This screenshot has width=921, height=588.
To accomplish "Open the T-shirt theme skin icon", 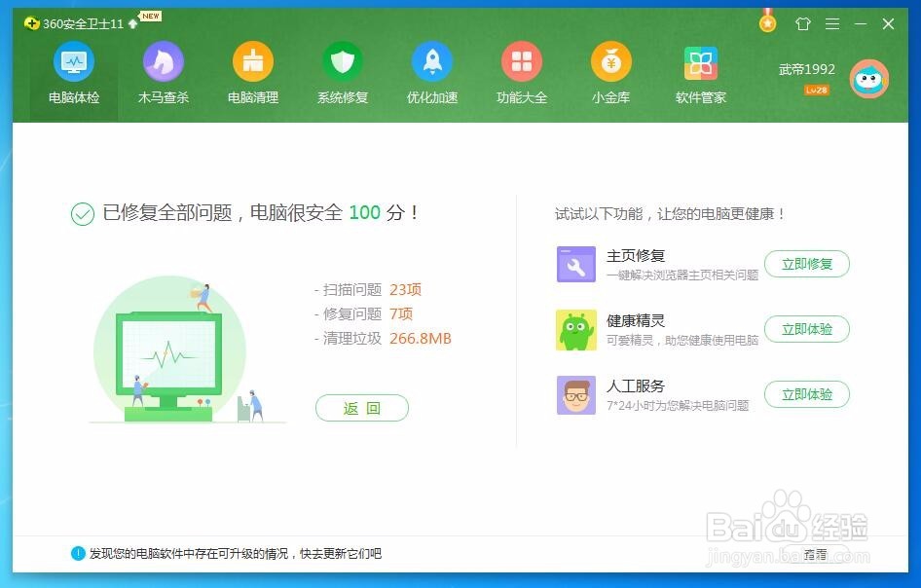I will pos(802,23).
